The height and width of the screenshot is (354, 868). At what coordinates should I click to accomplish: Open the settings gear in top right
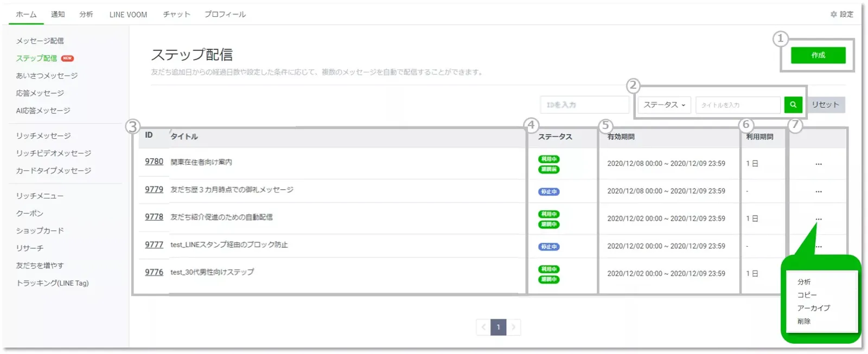841,14
